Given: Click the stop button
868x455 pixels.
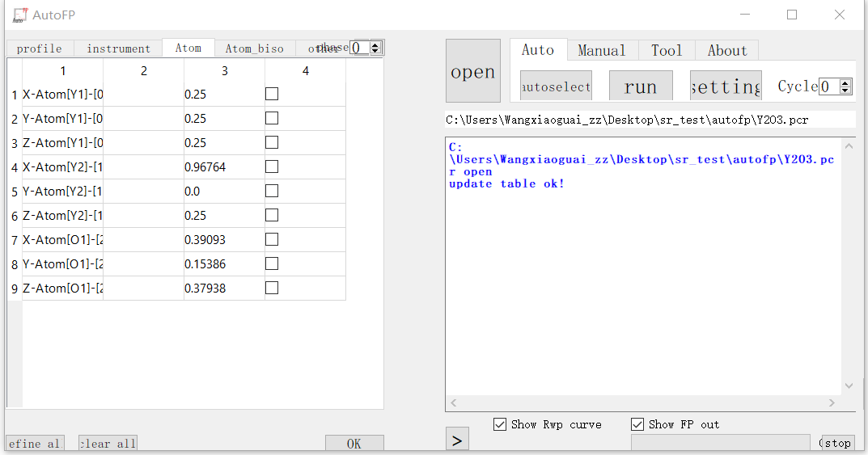Looking at the screenshot, I should click(x=837, y=443).
